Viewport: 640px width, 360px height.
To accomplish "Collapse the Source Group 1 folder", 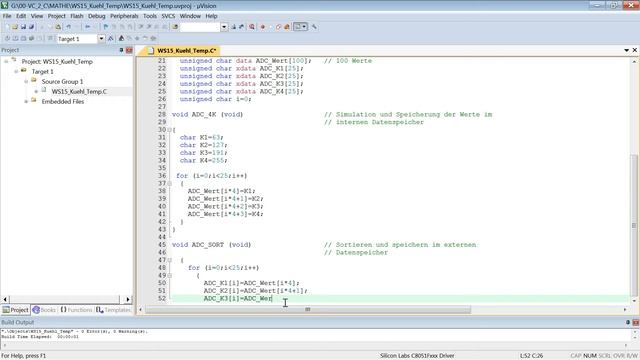I will coord(26,82).
